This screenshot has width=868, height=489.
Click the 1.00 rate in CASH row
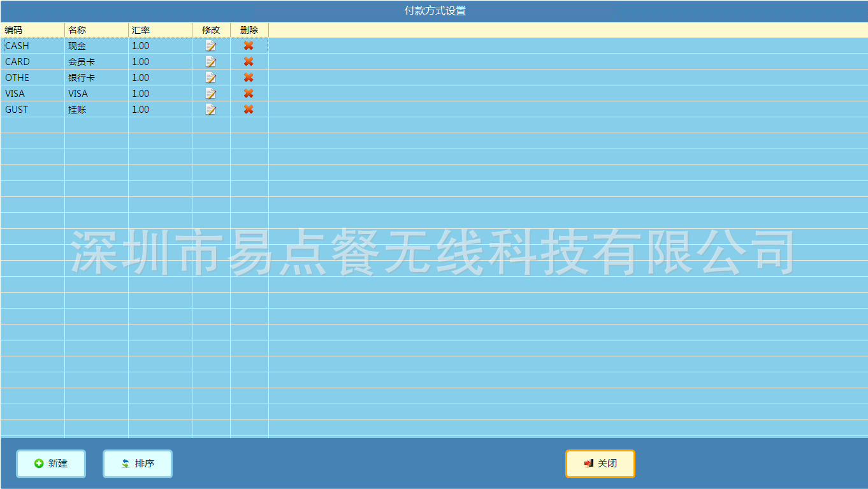point(160,46)
